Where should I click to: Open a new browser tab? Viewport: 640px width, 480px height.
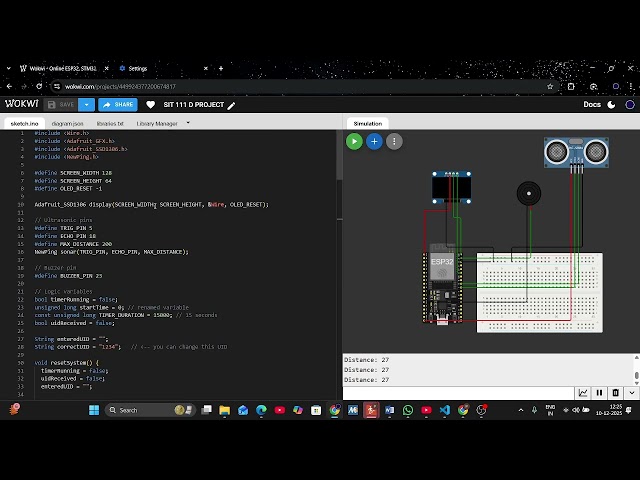pyautogui.click(x=221, y=69)
